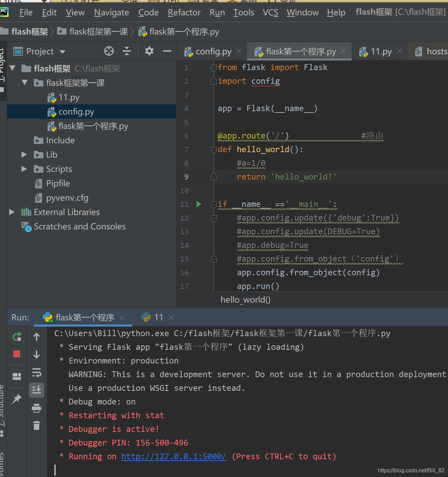Collapse all in Project panel
Screen dimensions: 448x477
(x=127, y=51)
